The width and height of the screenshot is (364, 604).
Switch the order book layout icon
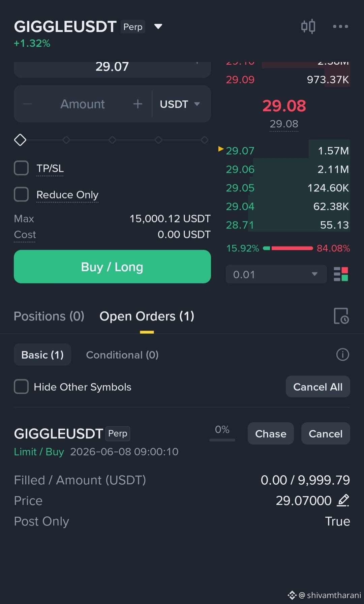point(340,274)
